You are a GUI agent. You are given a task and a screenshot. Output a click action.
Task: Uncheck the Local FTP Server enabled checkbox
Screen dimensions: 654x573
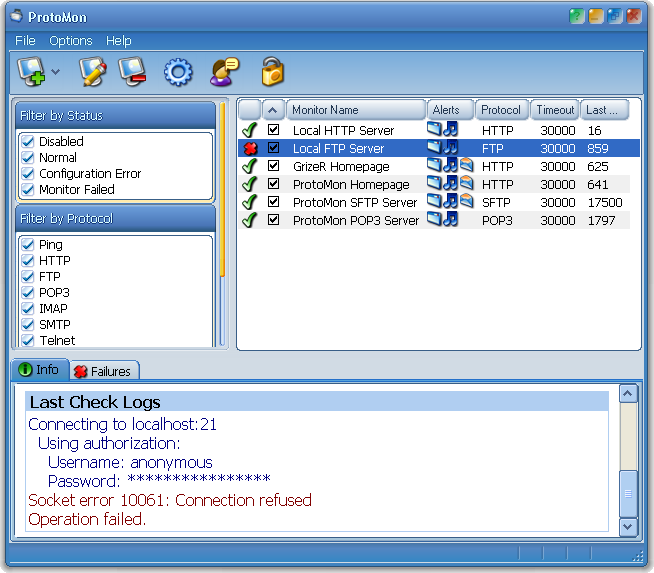(x=274, y=147)
